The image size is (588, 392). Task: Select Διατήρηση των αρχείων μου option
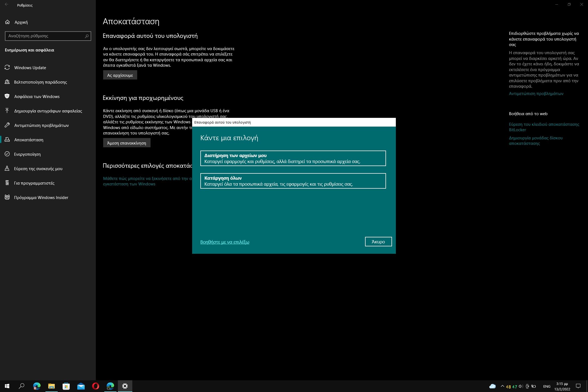pos(293,158)
